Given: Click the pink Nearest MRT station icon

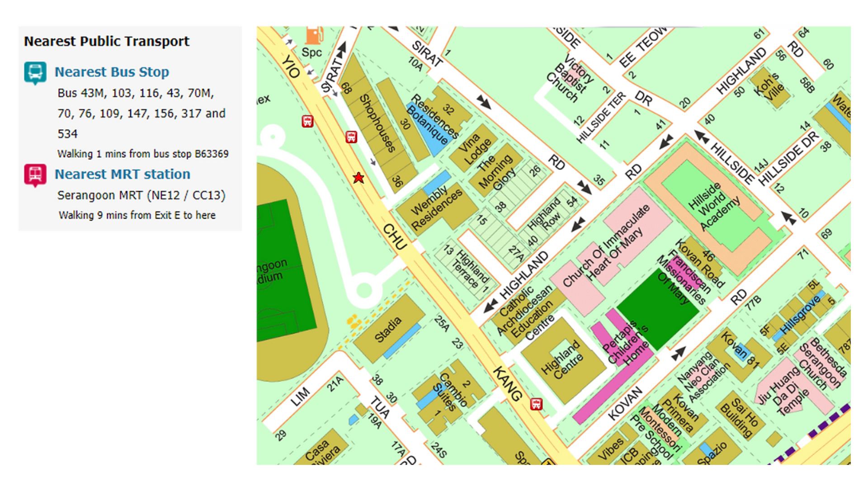Looking at the screenshot, I should tap(35, 175).
